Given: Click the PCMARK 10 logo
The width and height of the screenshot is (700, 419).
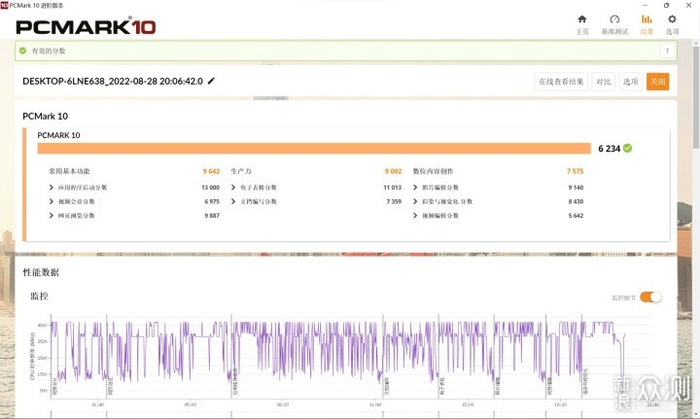Looking at the screenshot, I should (x=86, y=27).
